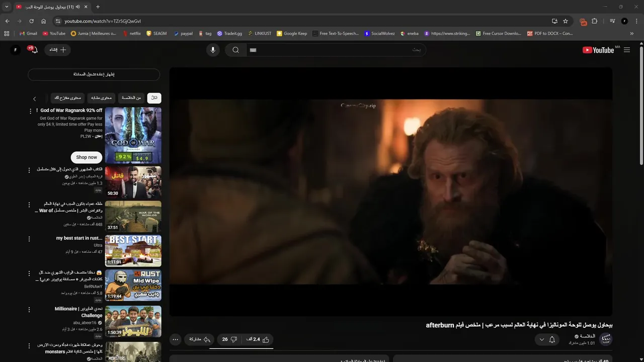Open options for God of War ad
644x362 pixels.
click(x=30, y=111)
